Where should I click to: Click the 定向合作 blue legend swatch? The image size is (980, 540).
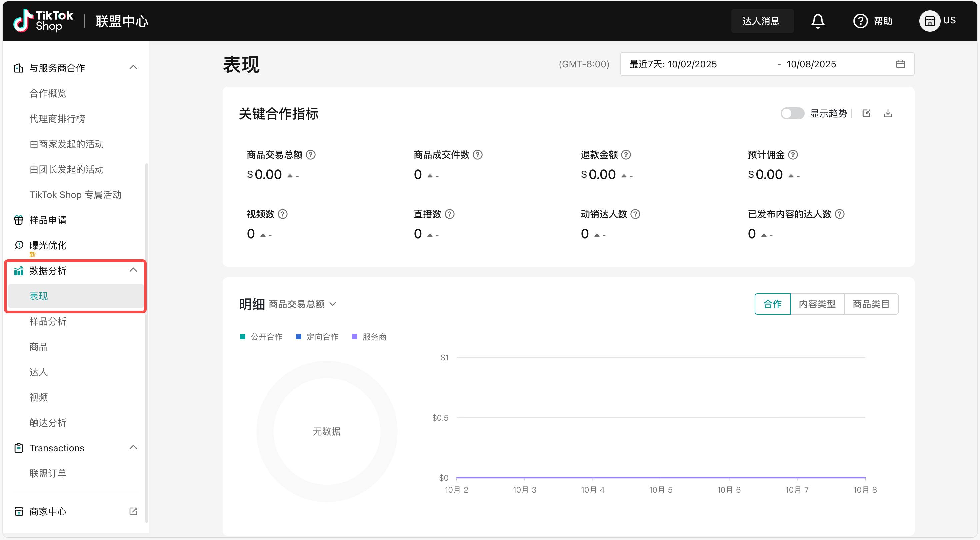coord(299,337)
